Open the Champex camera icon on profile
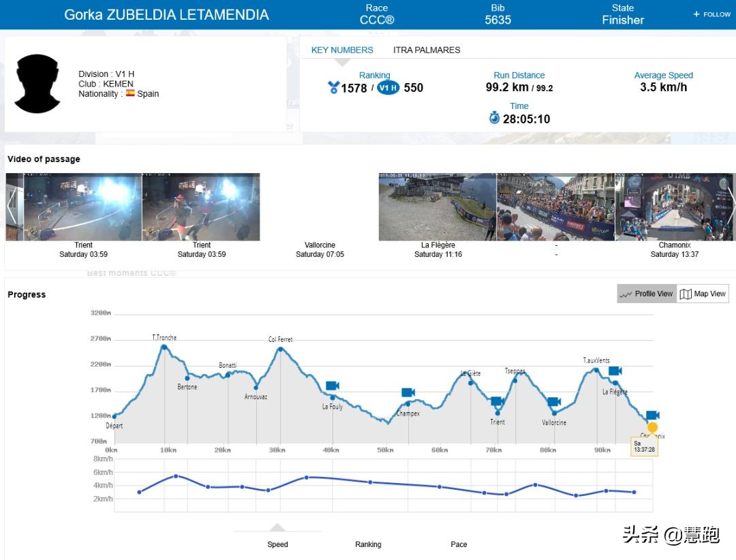736x560 pixels. pyautogui.click(x=408, y=392)
